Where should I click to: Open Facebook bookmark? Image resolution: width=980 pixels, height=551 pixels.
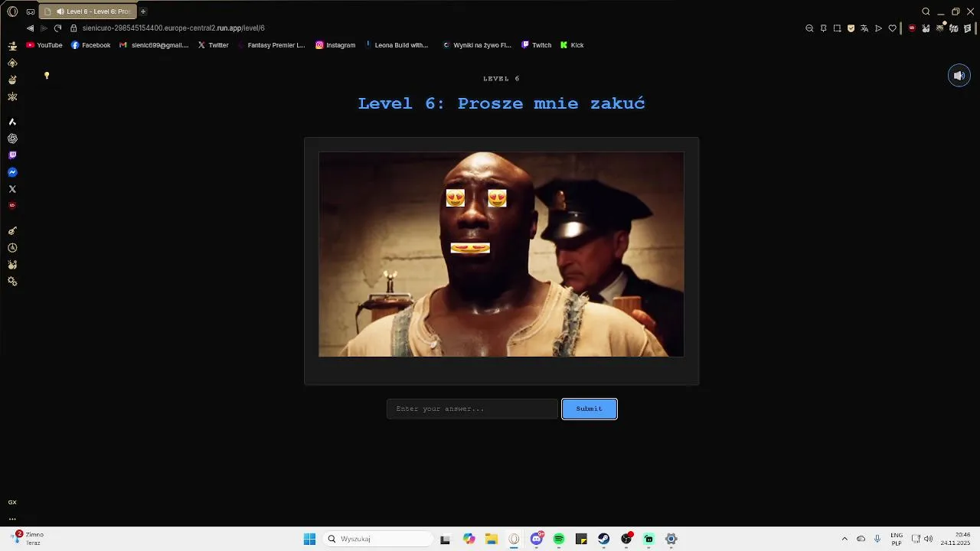point(90,45)
